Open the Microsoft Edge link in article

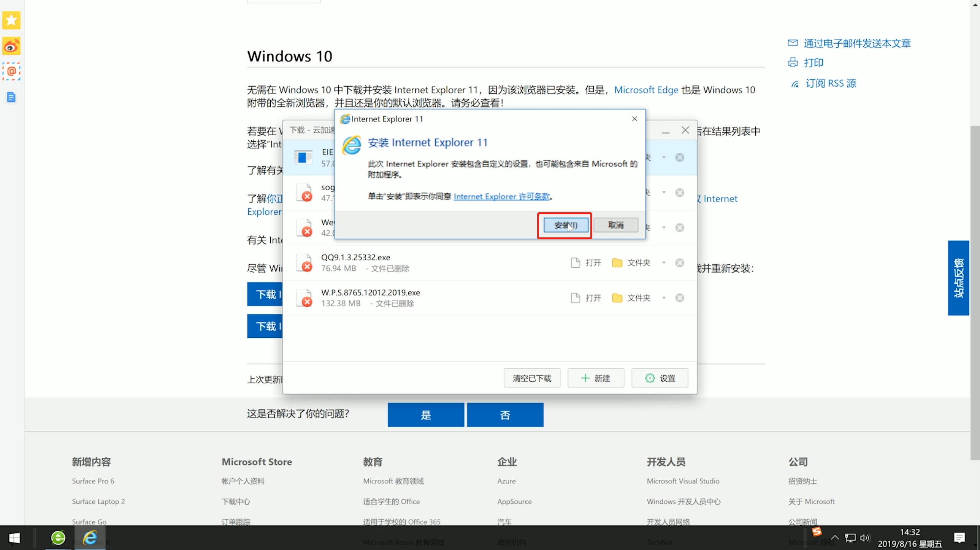(x=646, y=90)
